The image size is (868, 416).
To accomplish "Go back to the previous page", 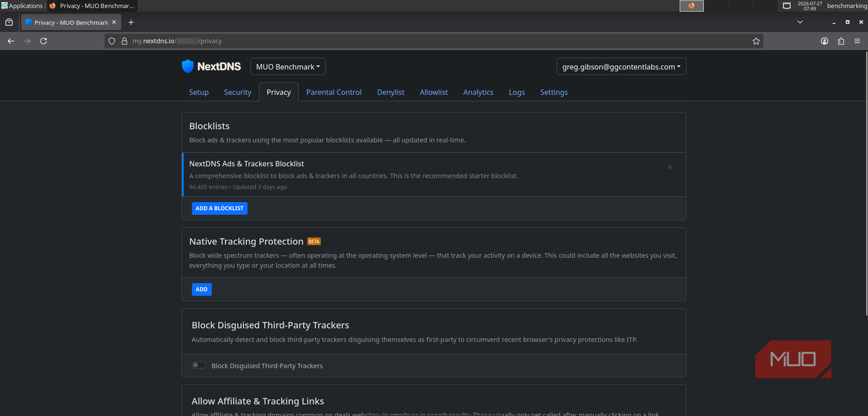I will tap(10, 41).
